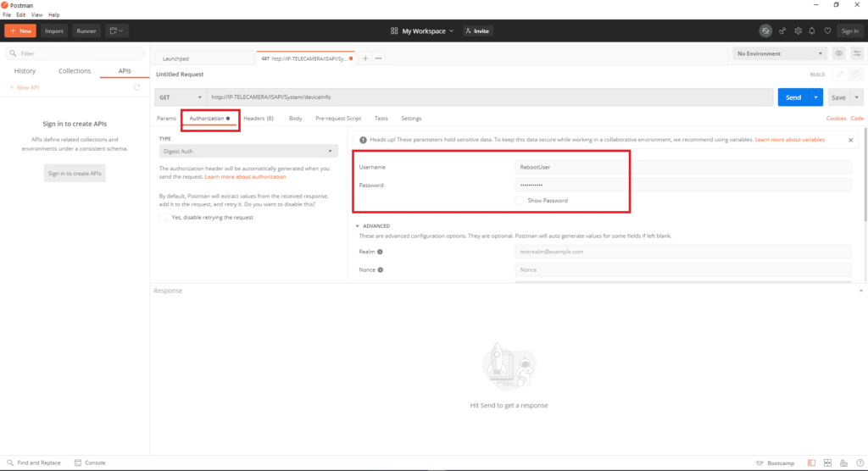
Task: Open manage environments sliders icon
Action: point(856,53)
